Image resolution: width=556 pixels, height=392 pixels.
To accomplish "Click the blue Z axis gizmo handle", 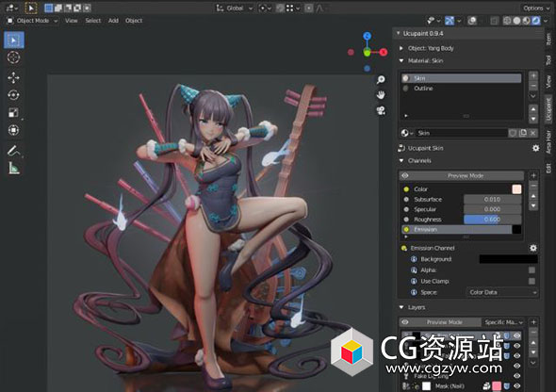I will 368,36.
